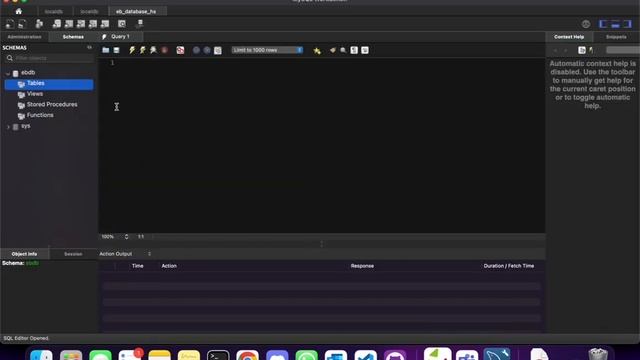Create a new schema icon in main toolbar
640x360 pixels.
click(x=57, y=24)
